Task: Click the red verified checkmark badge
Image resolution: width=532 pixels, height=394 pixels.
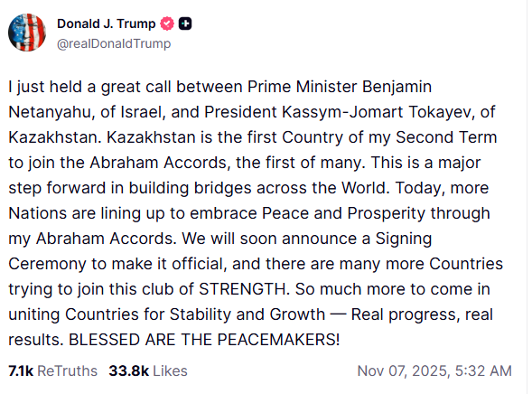Action: point(167,23)
